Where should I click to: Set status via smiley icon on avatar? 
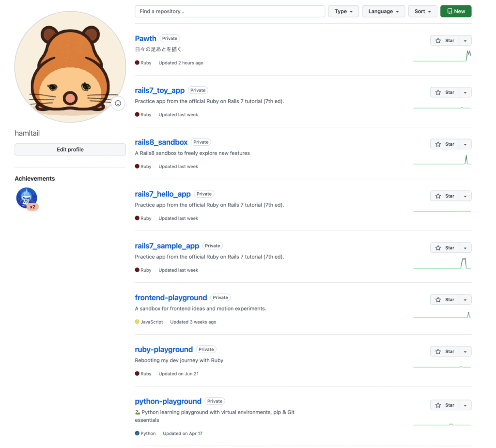point(118,103)
